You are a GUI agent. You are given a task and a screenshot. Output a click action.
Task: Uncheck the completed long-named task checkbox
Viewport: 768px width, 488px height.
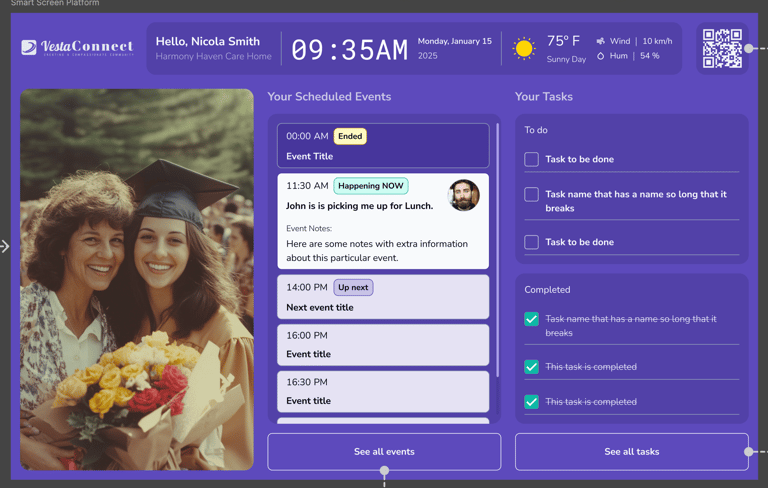(x=531, y=319)
